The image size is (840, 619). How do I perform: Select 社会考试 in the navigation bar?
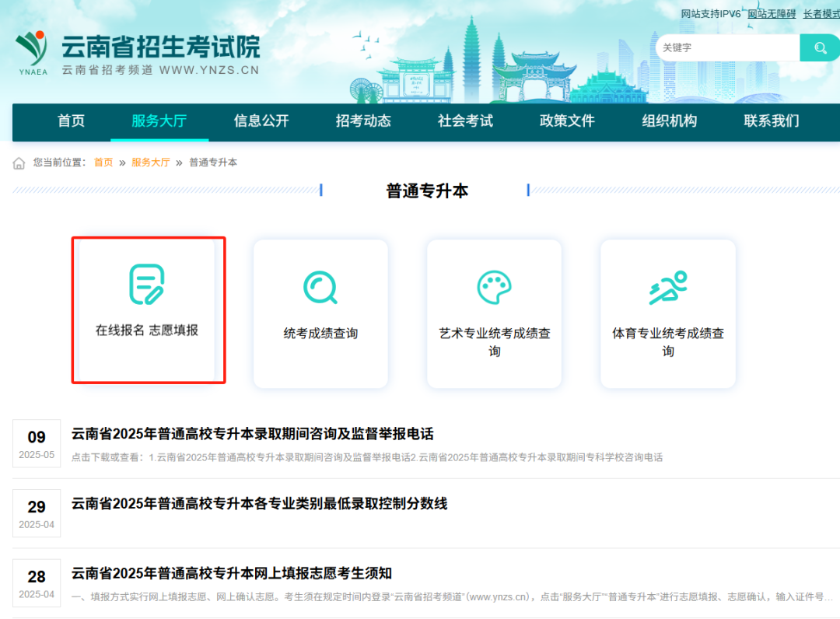(x=464, y=122)
